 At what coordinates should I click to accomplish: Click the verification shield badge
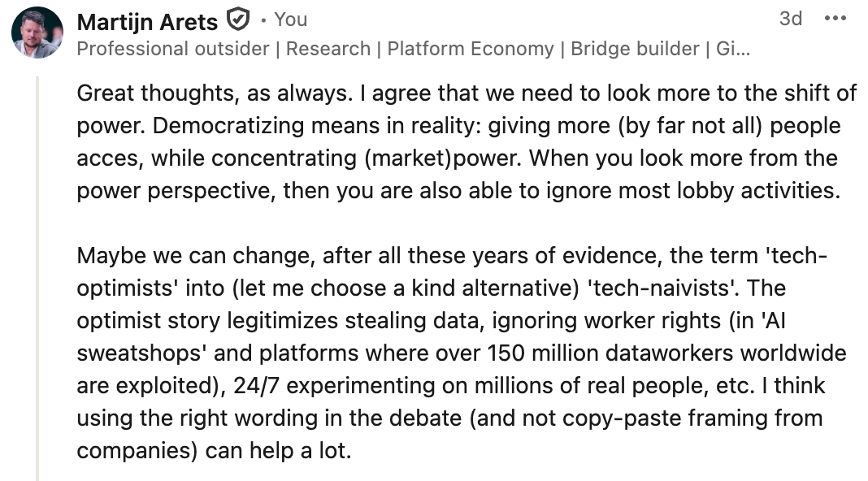238,20
